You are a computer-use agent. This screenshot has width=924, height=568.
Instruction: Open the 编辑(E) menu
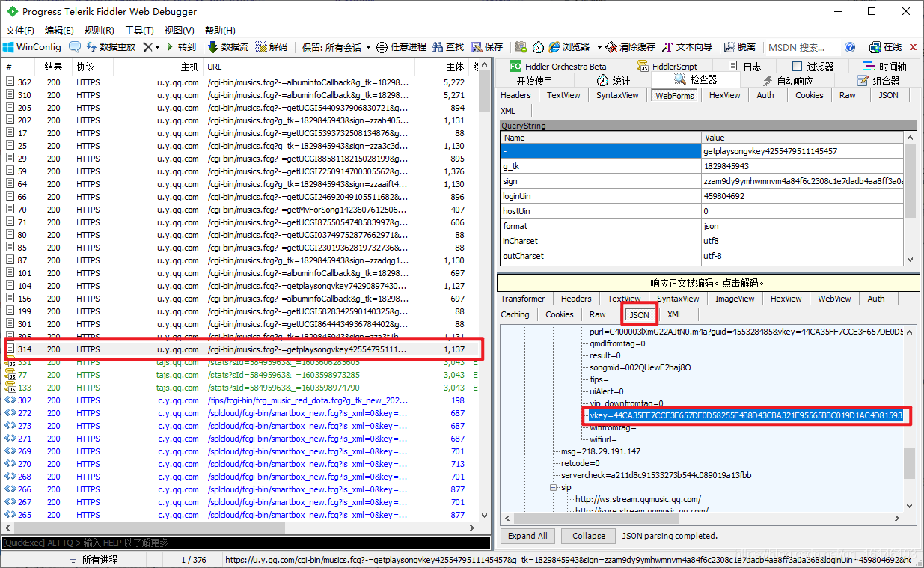coord(59,31)
